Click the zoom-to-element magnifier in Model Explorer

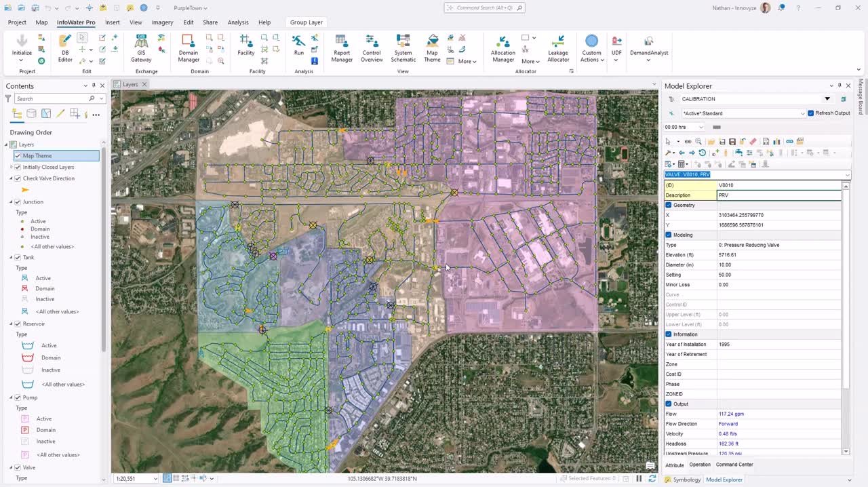coord(698,142)
